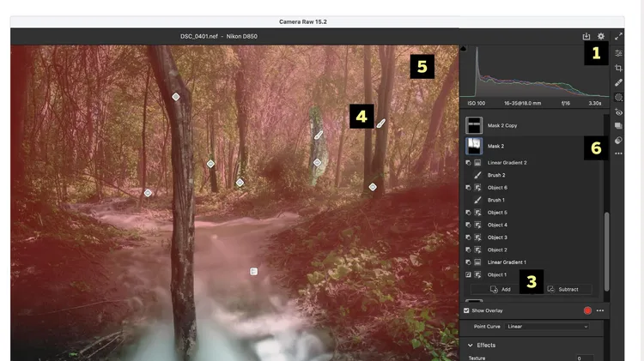The width and height of the screenshot is (644, 361).
Task: Click the Add to mask button
Action: click(501, 289)
